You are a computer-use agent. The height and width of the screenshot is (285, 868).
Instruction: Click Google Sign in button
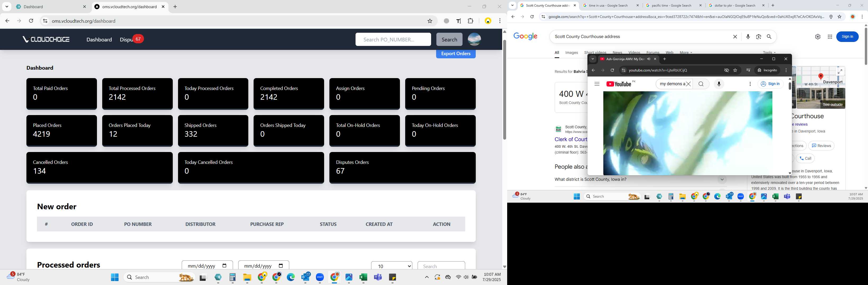coord(847,37)
